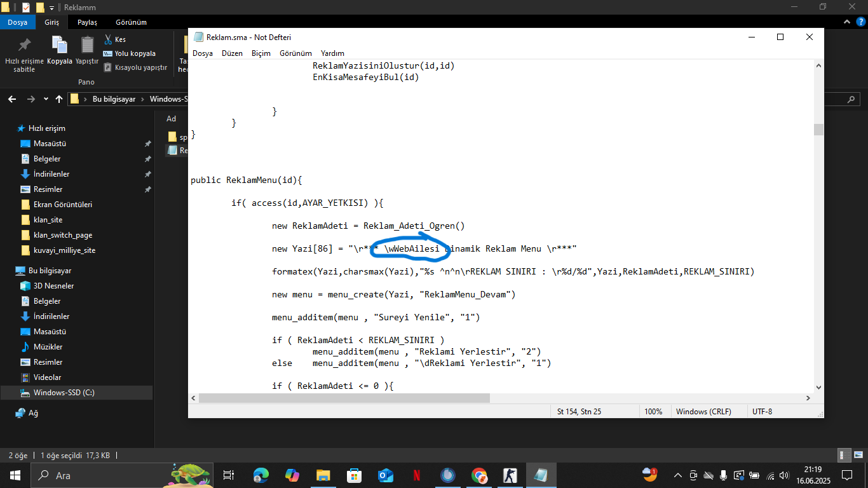Click the Properties icon in Explorer title bar
Viewport: 868px width, 488px height.
[x=26, y=8]
